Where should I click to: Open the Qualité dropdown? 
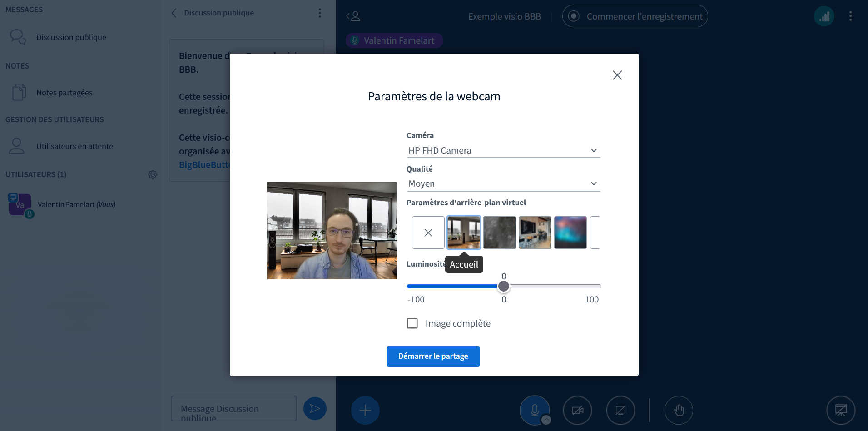coord(503,183)
